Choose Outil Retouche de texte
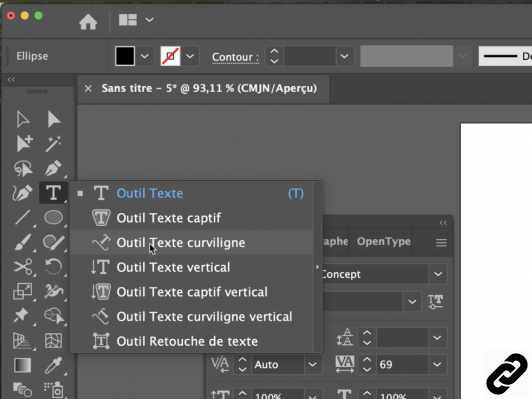532x399 pixels. pyautogui.click(x=191, y=341)
